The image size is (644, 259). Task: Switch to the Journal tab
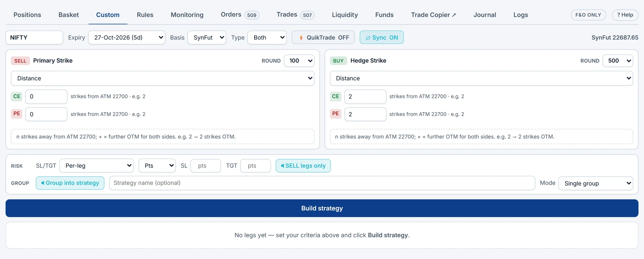pyautogui.click(x=485, y=15)
